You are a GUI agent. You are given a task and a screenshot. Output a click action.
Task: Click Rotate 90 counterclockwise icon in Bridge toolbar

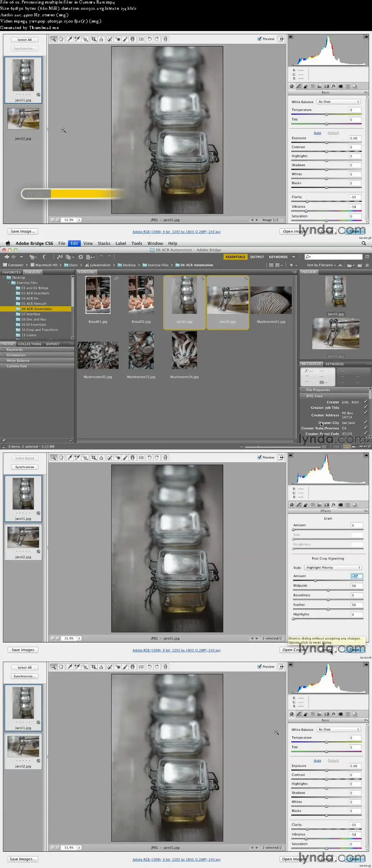(102, 257)
